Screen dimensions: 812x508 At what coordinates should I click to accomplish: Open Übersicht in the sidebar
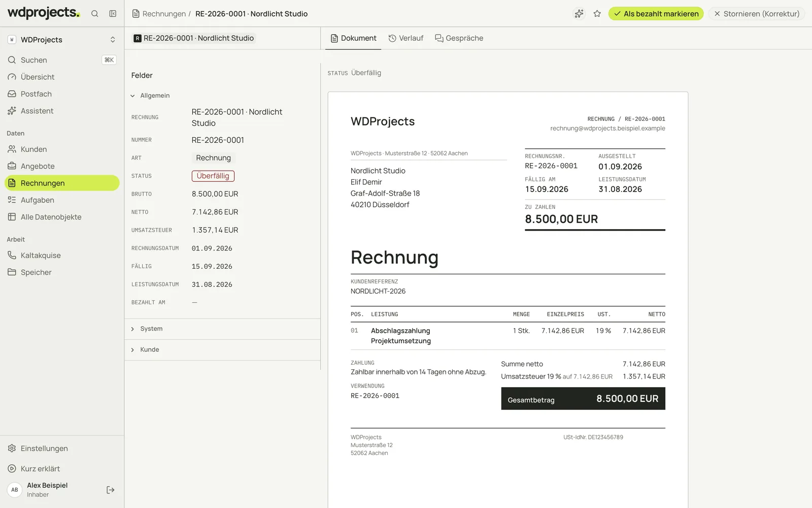[x=62, y=77]
